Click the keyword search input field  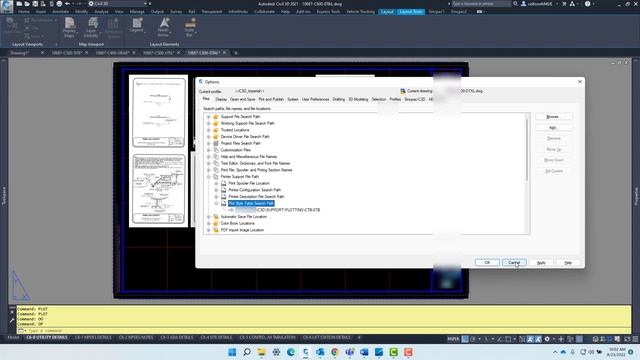[481, 4]
